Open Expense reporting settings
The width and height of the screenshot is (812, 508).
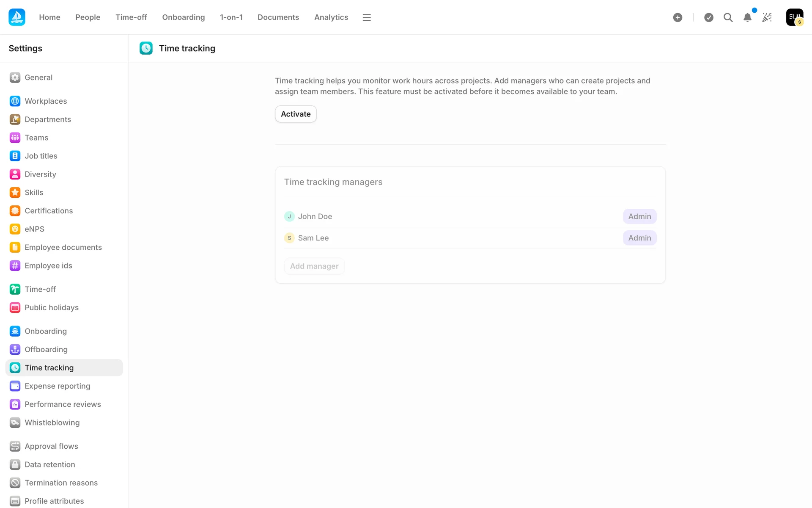pyautogui.click(x=58, y=386)
